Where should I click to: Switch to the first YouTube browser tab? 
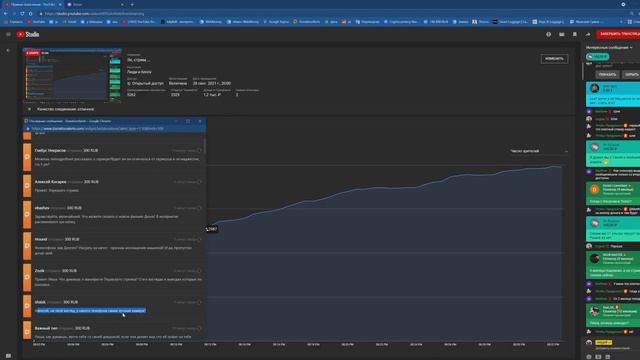tap(33, 4)
